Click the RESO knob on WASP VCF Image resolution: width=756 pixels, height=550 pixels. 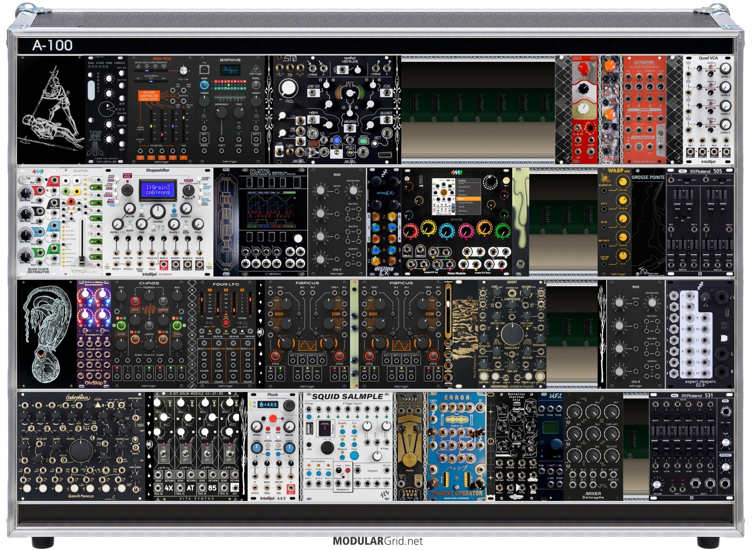[623, 237]
